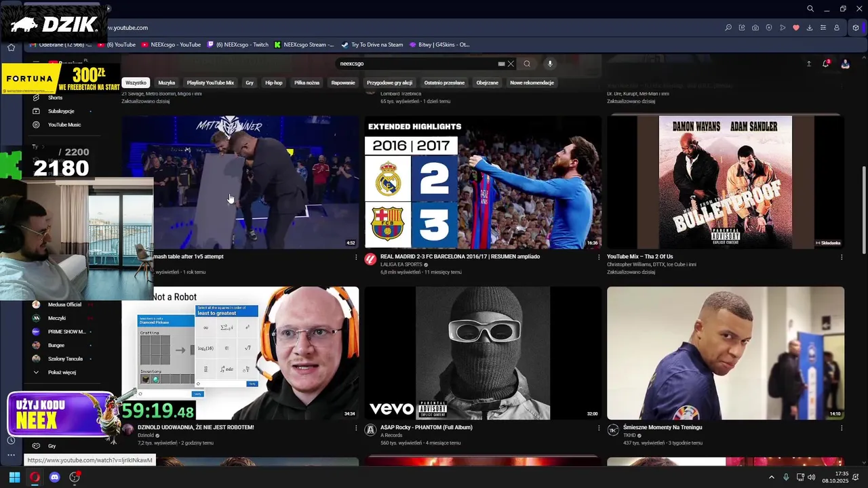The height and width of the screenshot is (488, 868).
Task: Open Opera extensions cube icon
Action: pyautogui.click(x=856, y=28)
